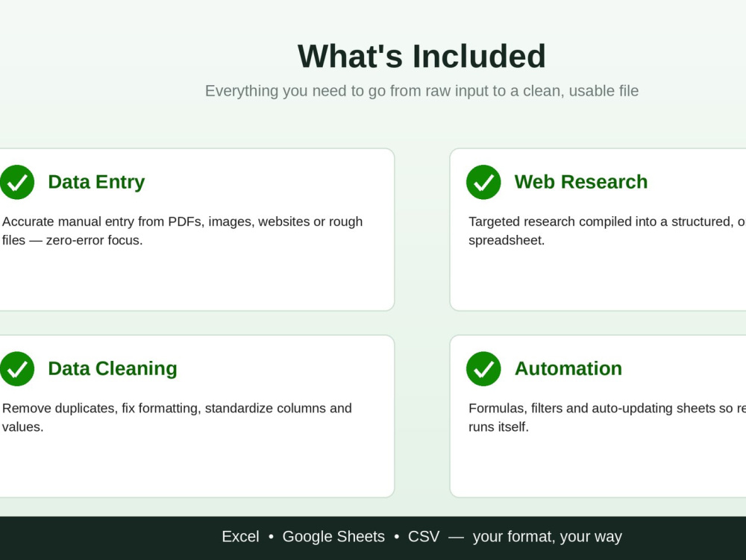Click the green checkmark icon beside Data Cleaning
The height and width of the screenshot is (560, 746).
point(17,369)
